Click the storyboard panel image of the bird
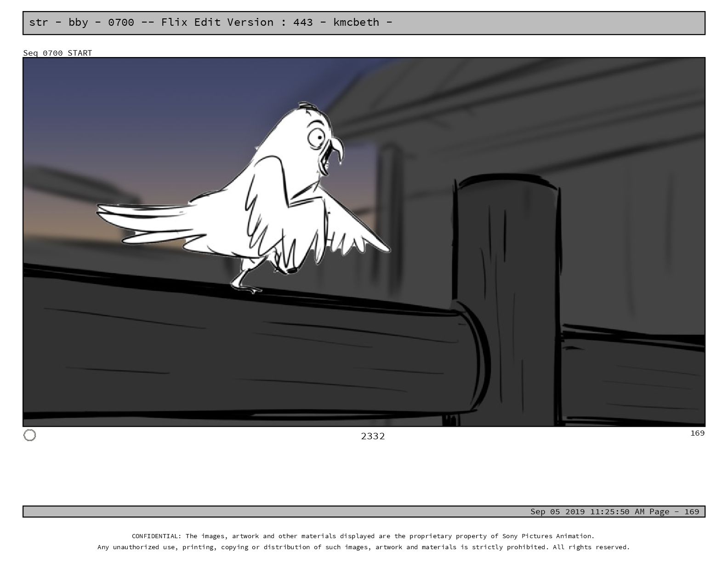 tap(364, 242)
